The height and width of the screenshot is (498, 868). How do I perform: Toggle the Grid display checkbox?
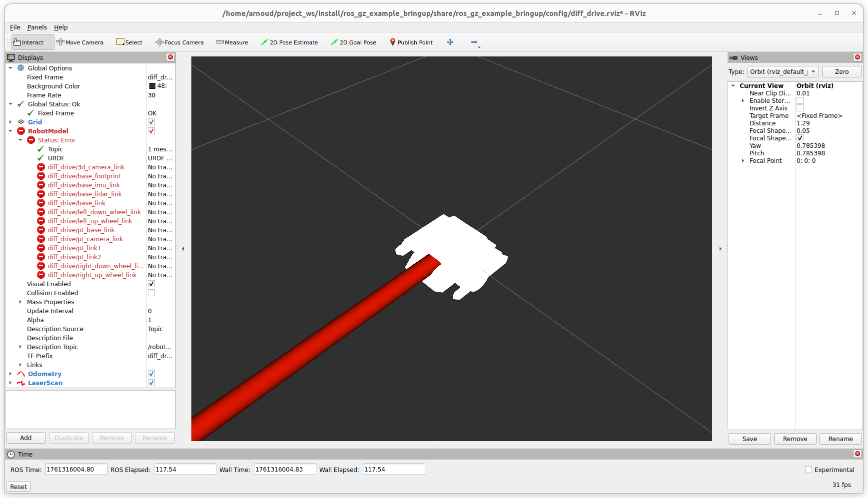[151, 122]
